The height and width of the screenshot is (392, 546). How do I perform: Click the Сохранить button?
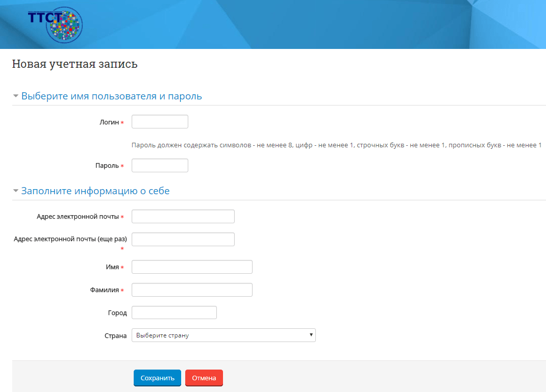[x=157, y=378]
